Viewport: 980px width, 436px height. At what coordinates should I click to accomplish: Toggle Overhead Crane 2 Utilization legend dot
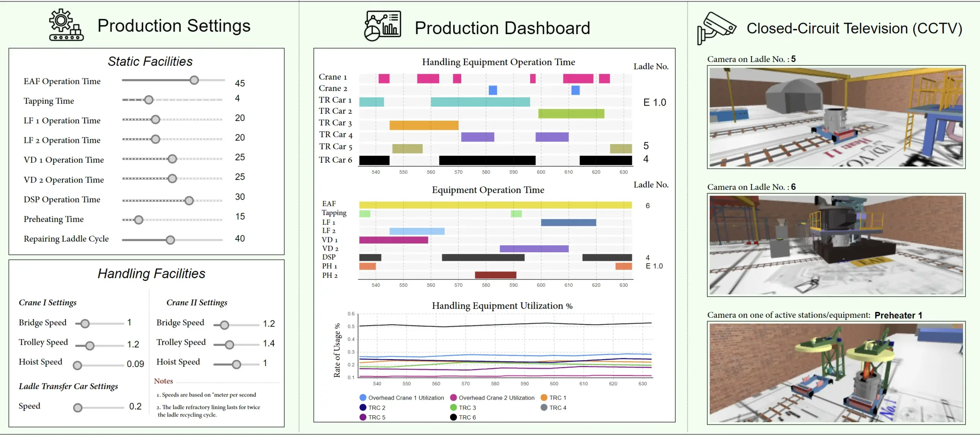[x=453, y=398]
